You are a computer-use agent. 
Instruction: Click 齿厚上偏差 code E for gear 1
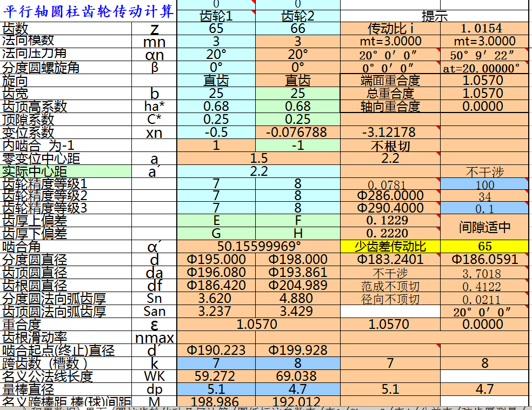coord(216,221)
